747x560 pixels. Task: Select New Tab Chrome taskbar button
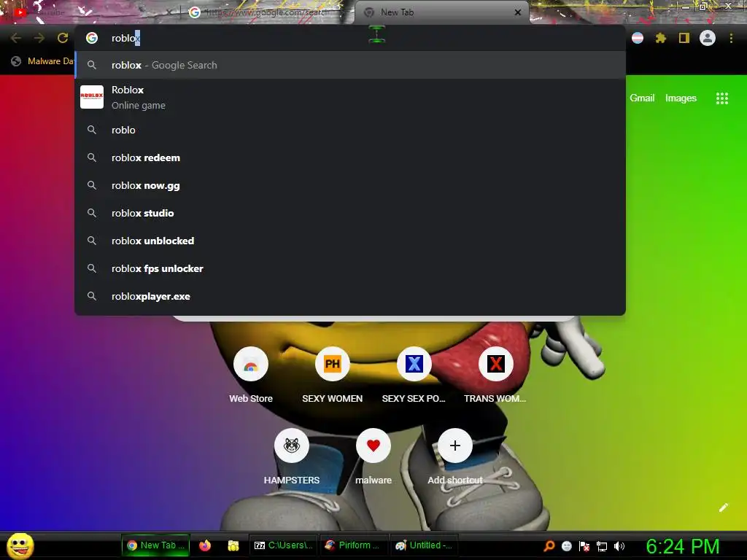click(x=156, y=545)
